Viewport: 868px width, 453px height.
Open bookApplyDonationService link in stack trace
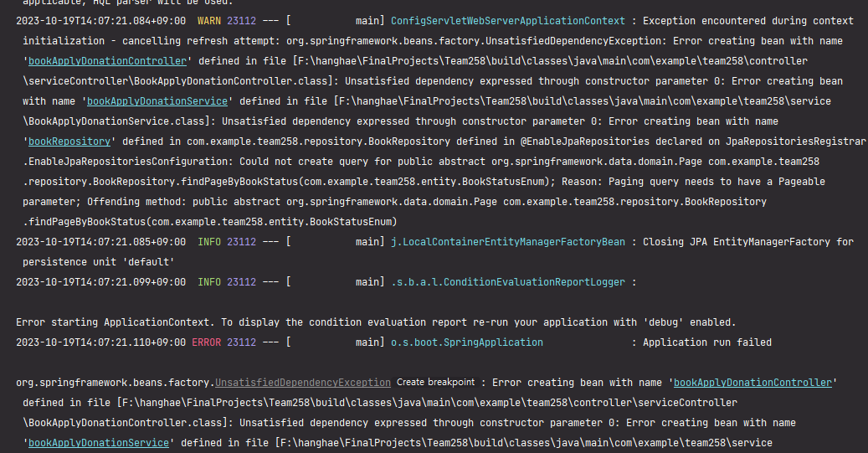coord(99,443)
